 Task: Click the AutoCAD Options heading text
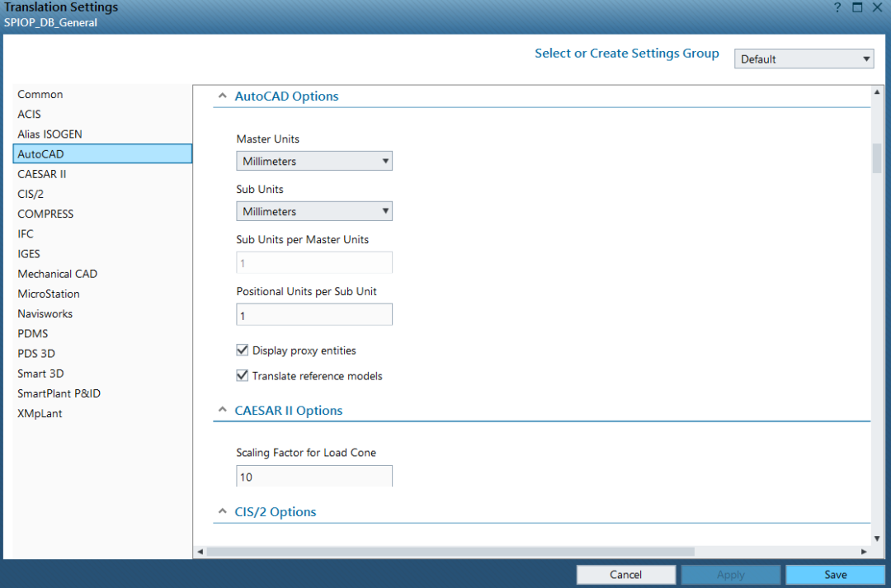tap(286, 96)
